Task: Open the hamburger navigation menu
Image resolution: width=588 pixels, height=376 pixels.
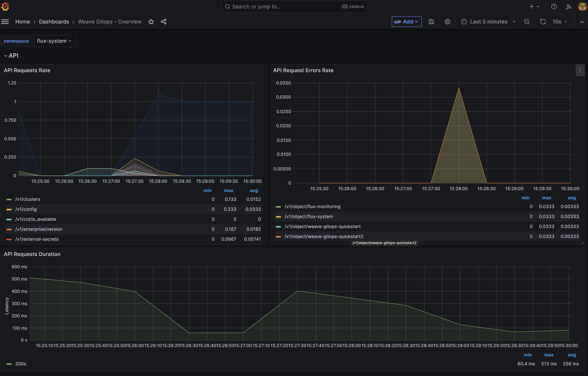Action: point(5,22)
